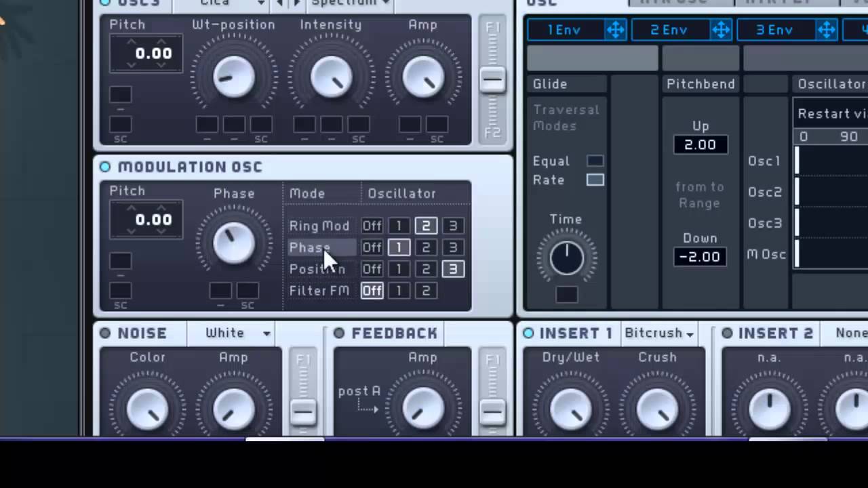868x488 pixels.
Task: Set Filter FM to filter 2
Action: [426, 291]
